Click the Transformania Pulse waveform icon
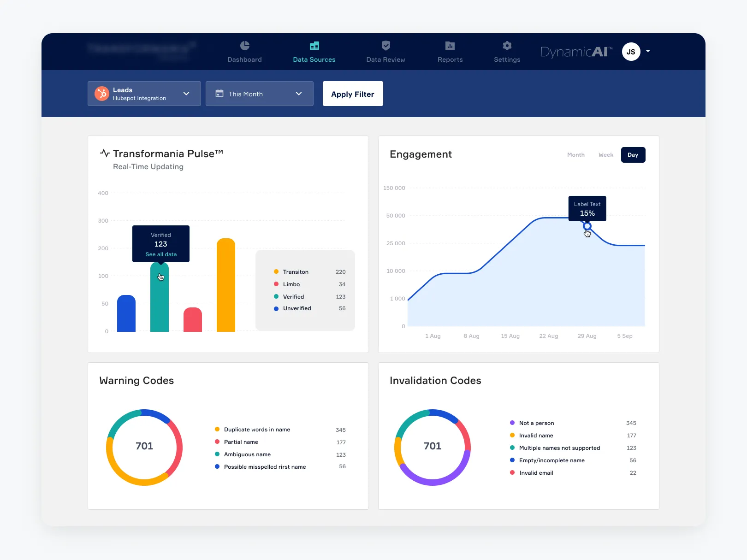 [105, 152]
